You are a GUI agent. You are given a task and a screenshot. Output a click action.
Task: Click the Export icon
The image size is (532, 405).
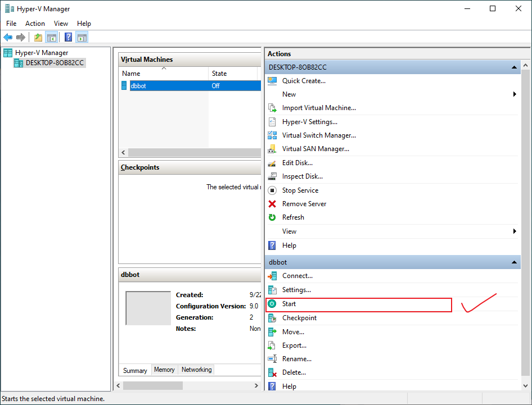pyautogui.click(x=272, y=345)
